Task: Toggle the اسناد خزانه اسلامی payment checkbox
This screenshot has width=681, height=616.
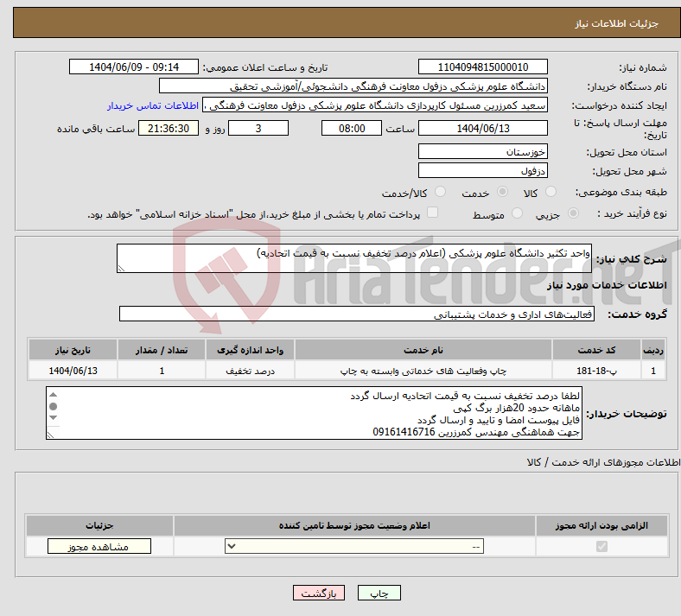Action: pyautogui.click(x=433, y=213)
